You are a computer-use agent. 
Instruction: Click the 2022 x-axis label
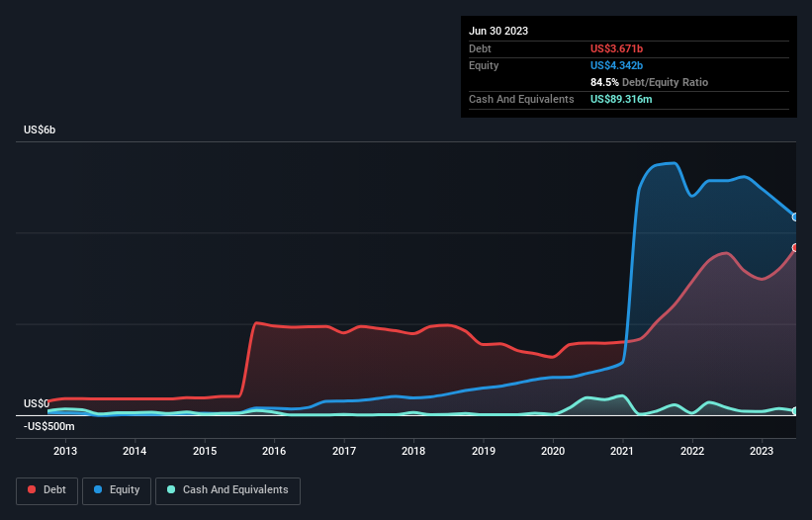point(692,451)
